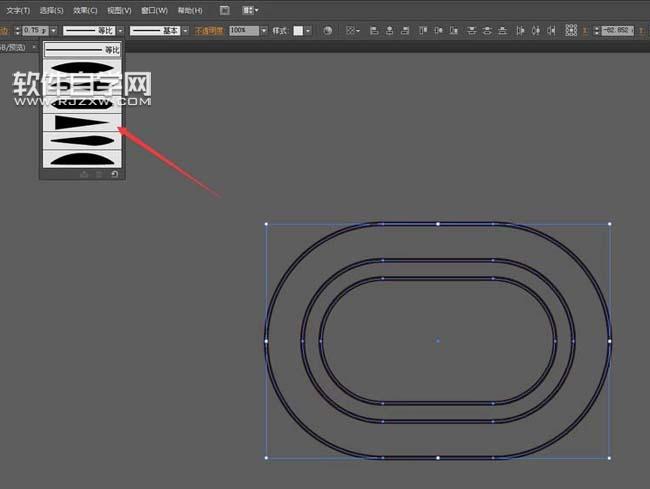Click the 不透明度 opacity link

209,31
